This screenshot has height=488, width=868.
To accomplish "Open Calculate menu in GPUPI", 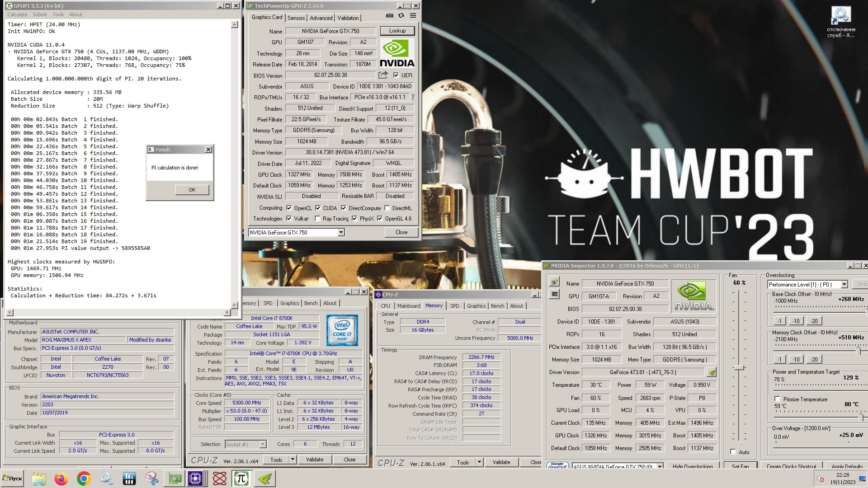I will click(17, 14).
